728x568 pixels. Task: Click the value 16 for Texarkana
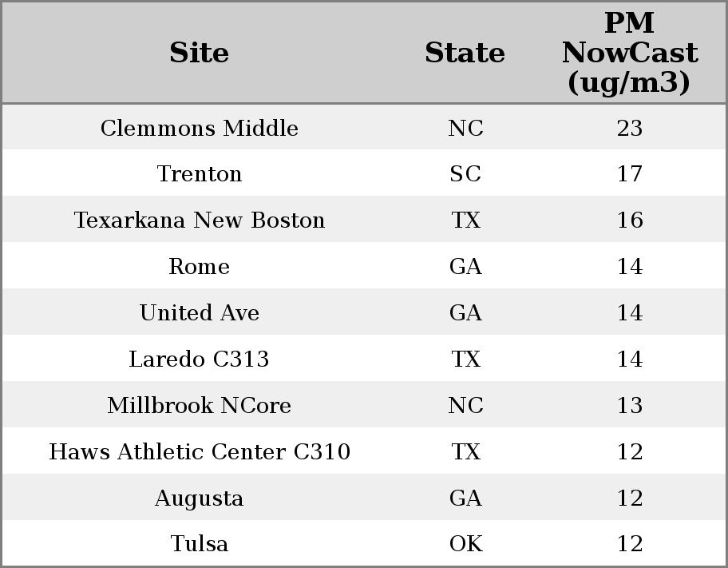[x=630, y=220]
